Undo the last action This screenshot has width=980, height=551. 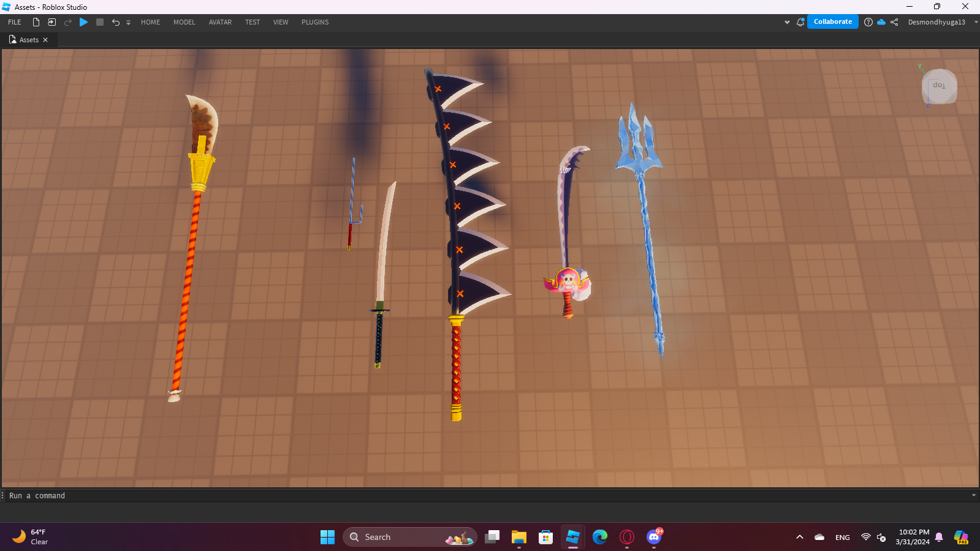coord(115,22)
